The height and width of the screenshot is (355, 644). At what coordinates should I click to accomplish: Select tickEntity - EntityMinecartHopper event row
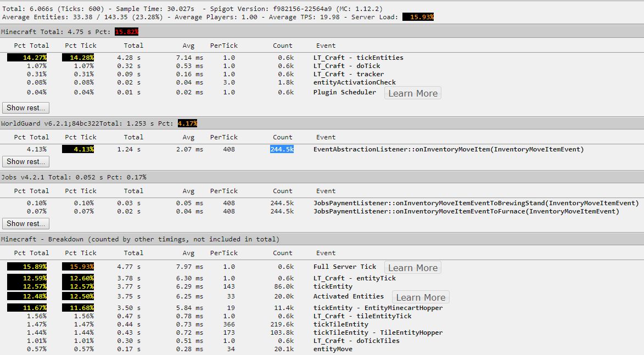(378, 308)
